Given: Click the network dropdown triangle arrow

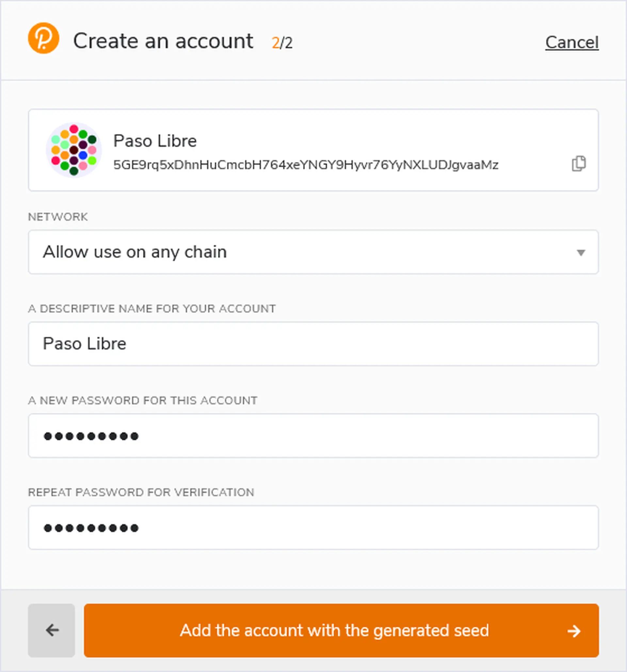Looking at the screenshot, I should coord(581,253).
